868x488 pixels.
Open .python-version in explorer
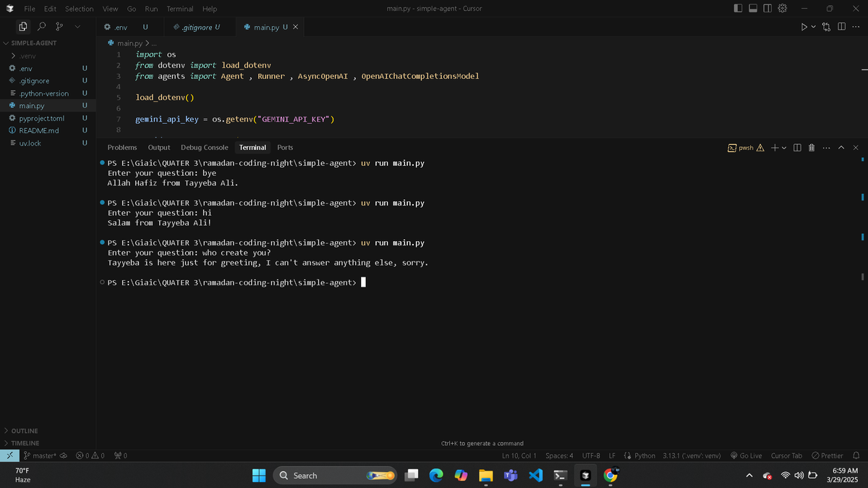(x=48, y=93)
